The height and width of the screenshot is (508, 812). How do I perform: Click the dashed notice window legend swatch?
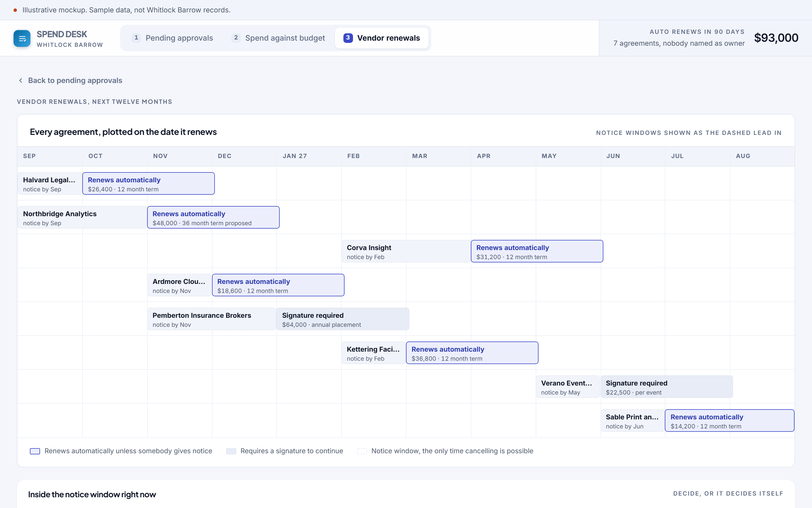tap(362, 451)
